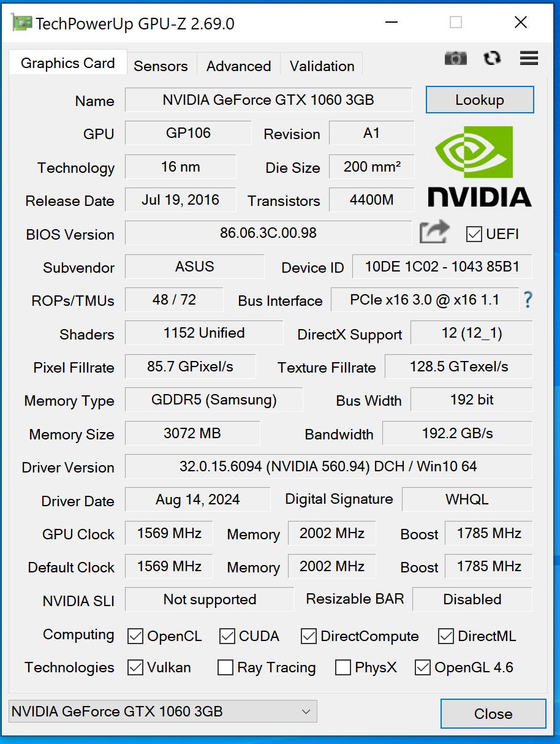Toggle the CUDA checkbox
Viewport: 560px width, 744px height.
pos(227,636)
